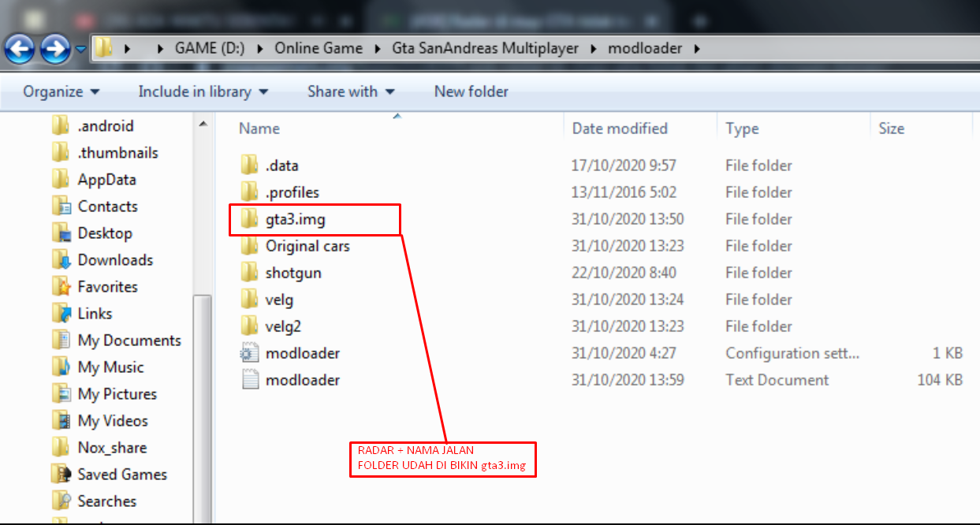980x525 pixels.
Task: Click the My Music icon
Action: coord(61,367)
